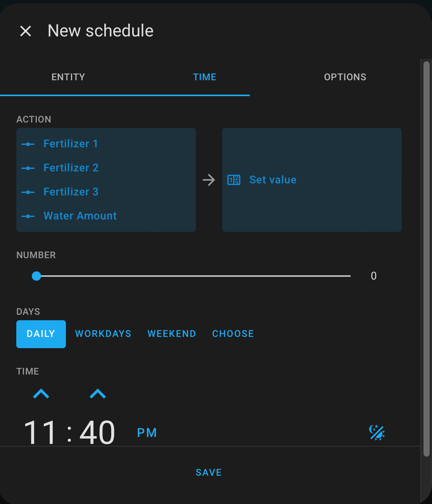Increment the minutes with the up chevron

point(98,394)
